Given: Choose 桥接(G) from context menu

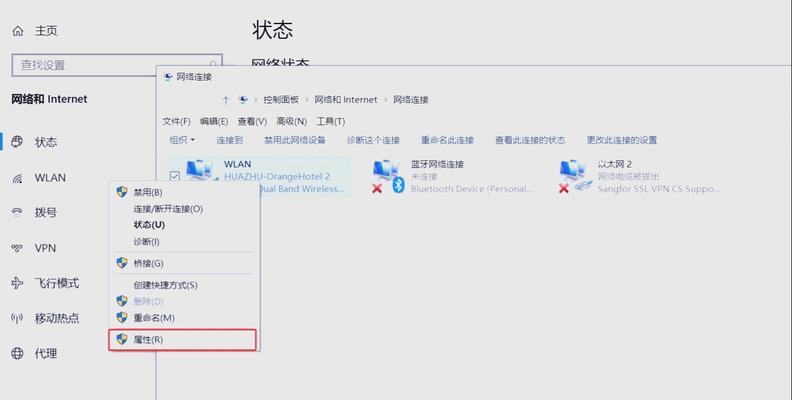Looking at the screenshot, I should point(184,263).
